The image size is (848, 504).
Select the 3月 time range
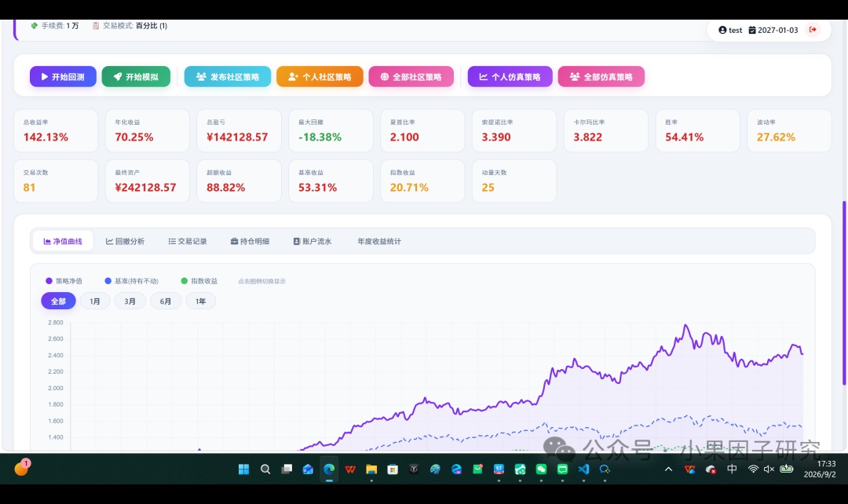coord(130,301)
